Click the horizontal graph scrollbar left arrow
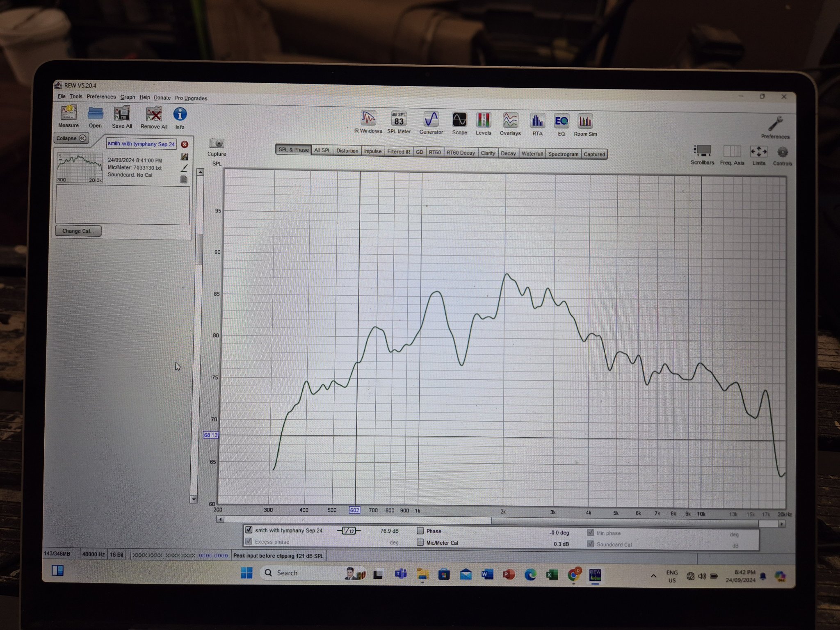 (220, 519)
